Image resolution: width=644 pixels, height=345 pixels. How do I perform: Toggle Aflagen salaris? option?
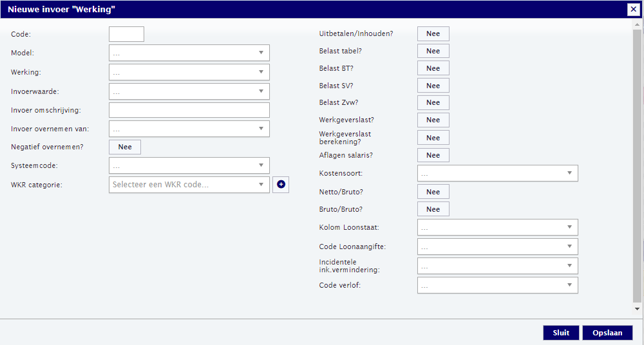coord(433,155)
